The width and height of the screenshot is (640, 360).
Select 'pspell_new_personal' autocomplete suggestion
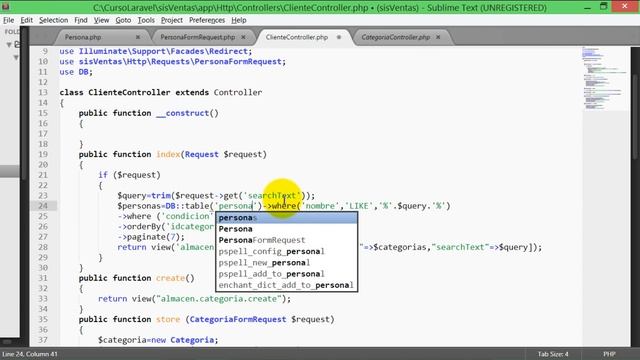tap(287, 262)
